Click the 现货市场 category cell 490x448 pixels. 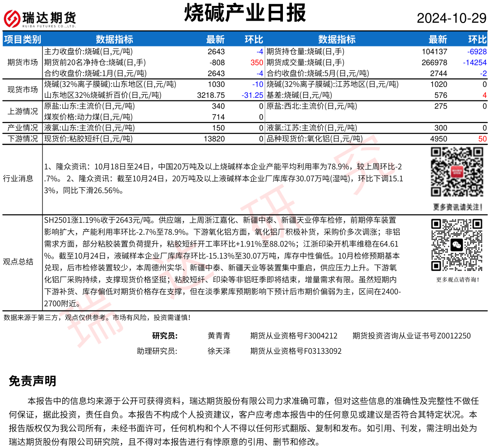click(x=23, y=90)
